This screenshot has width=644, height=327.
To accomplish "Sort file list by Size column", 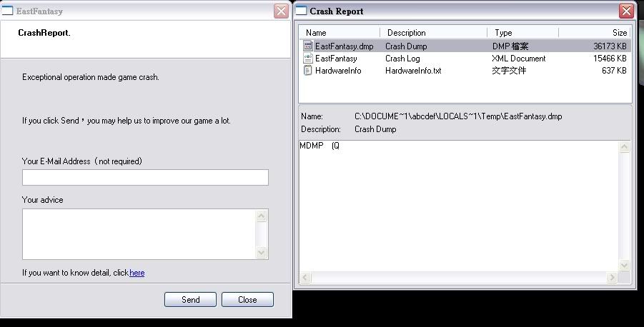I will point(595,33).
